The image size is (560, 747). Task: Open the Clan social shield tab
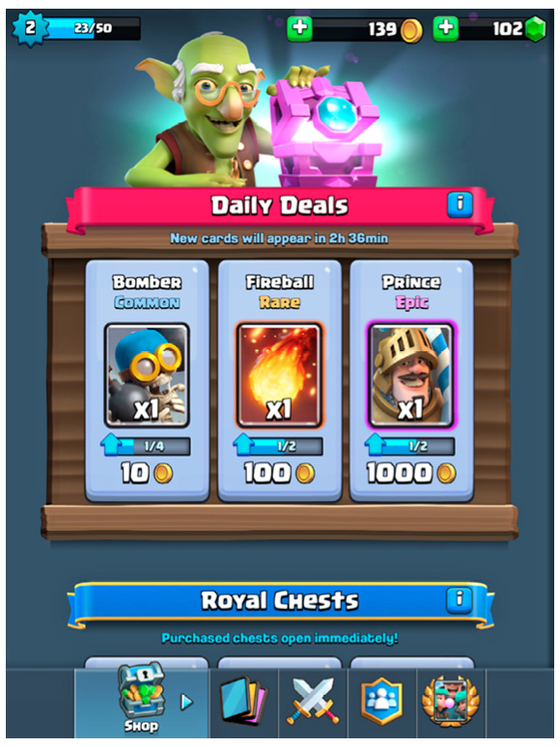[381, 702]
